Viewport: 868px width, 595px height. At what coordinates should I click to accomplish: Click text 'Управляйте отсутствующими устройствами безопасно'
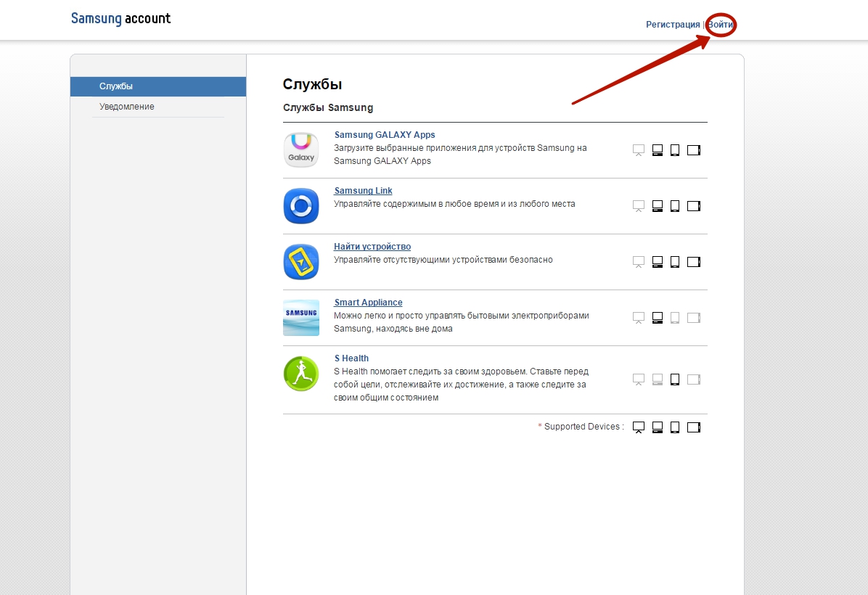[x=443, y=260]
